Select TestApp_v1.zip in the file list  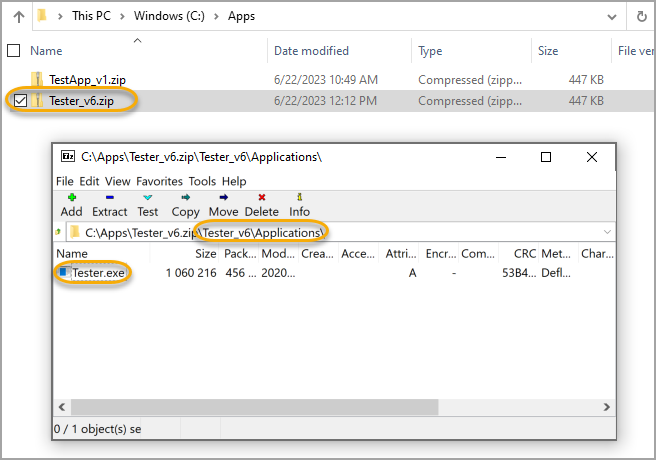87,79
